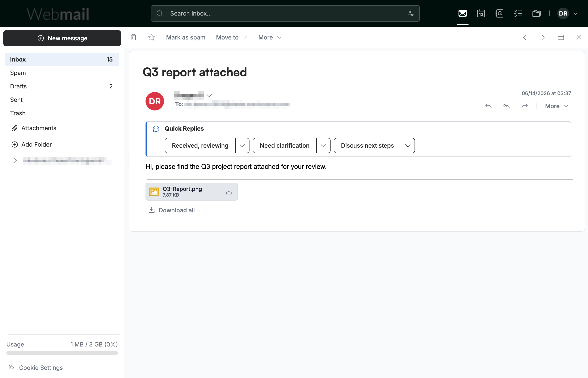Open the Move to dropdown
This screenshot has width=588, height=378.
coord(231,37)
